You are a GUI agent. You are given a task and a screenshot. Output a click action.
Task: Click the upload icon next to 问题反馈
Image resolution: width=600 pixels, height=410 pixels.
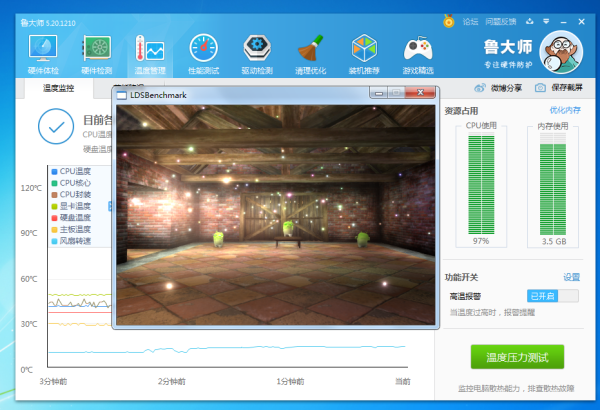click(x=530, y=21)
